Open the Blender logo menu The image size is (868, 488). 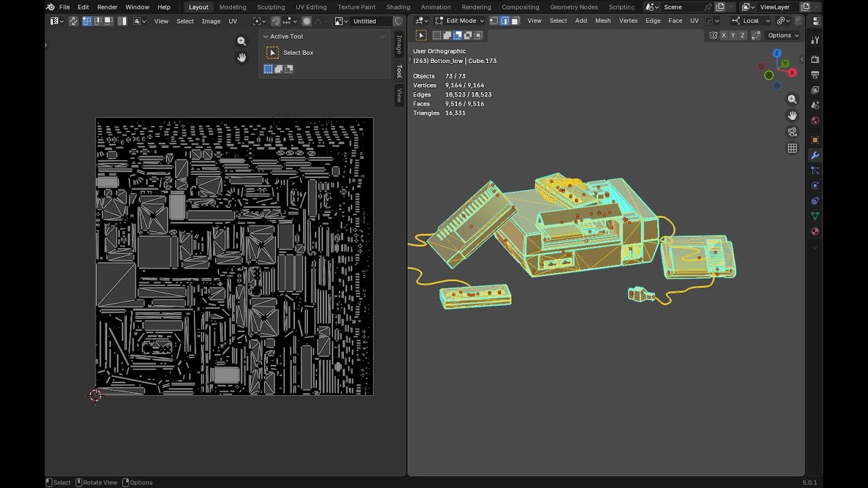coord(50,7)
